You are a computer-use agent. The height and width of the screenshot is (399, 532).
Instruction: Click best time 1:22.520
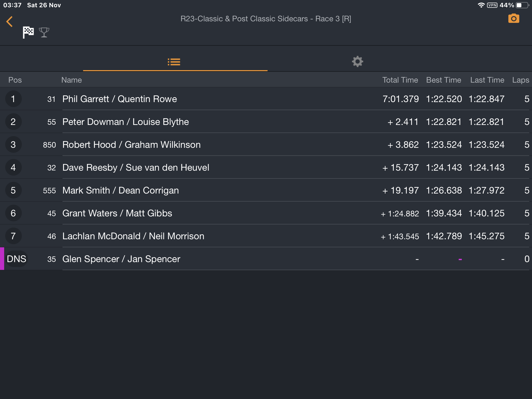[444, 99]
